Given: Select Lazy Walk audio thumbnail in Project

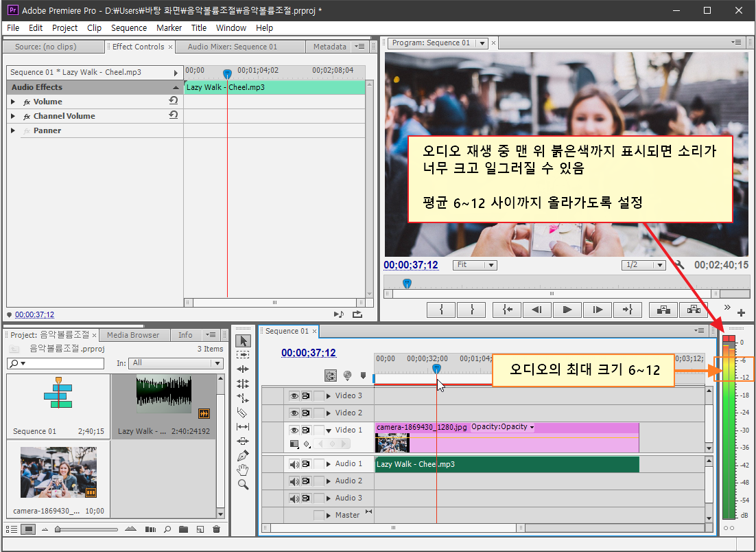Looking at the screenshot, I should pyautogui.click(x=164, y=395).
